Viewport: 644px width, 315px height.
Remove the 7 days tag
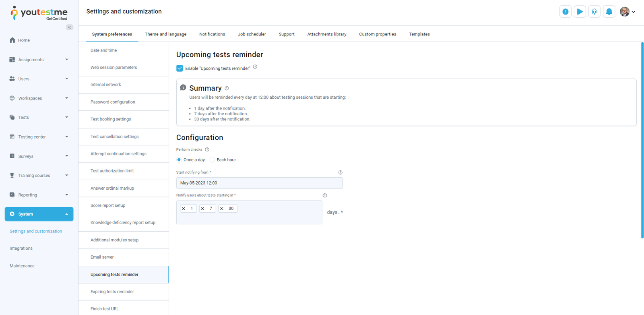(202, 209)
